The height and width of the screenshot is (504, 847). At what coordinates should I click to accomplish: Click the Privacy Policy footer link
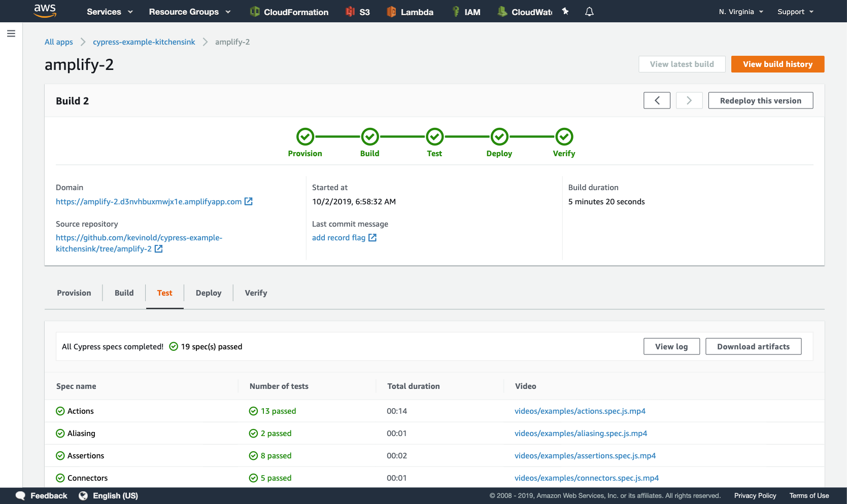click(x=755, y=496)
